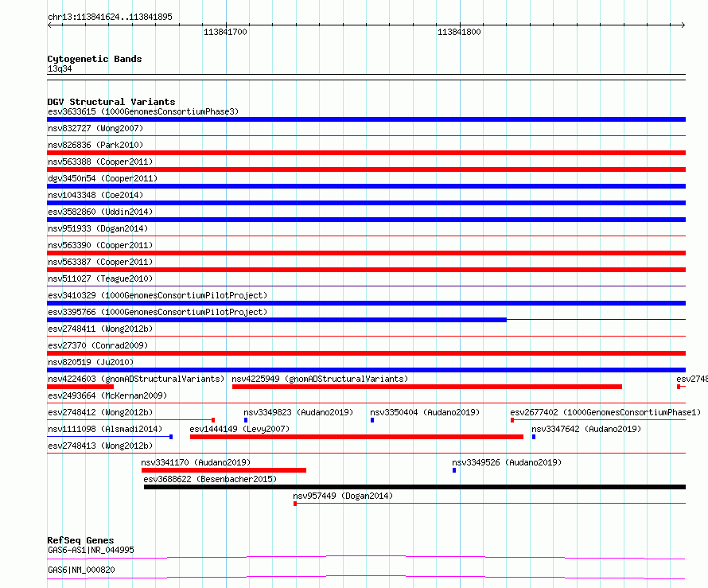The height and width of the screenshot is (588, 708).
Task: Click the red end marker of esv2748412 (Wong2012b)
Action: 213,420
